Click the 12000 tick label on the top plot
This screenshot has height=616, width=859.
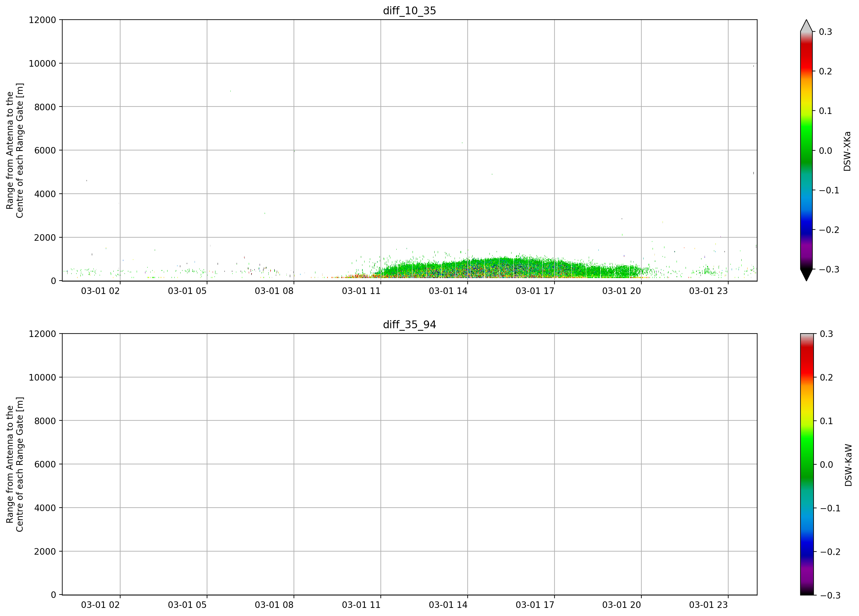42,20
